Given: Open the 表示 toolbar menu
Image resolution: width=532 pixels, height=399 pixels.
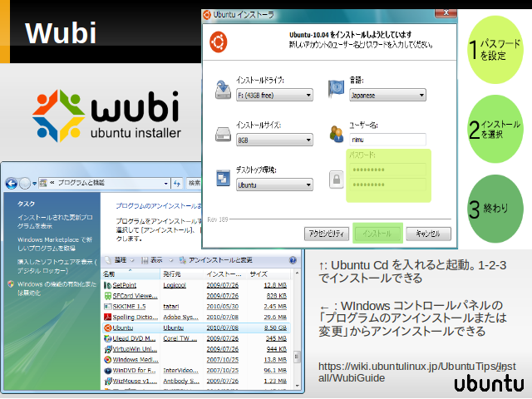Looking at the screenshot, I should [156, 260].
